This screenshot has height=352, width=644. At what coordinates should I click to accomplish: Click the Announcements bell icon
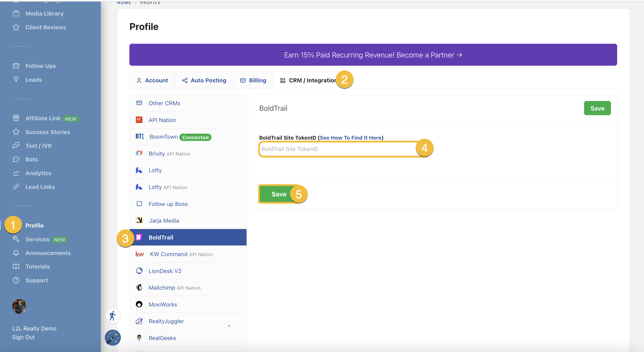point(16,253)
